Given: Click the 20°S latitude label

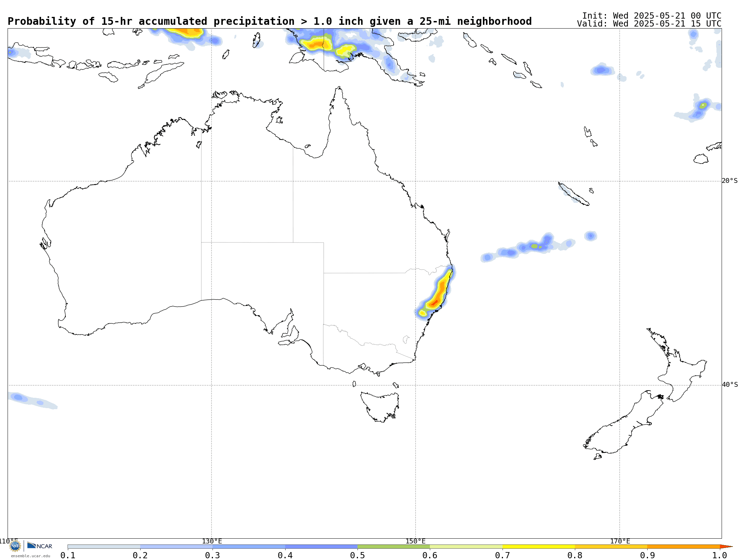Looking at the screenshot, I should pyautogui.click(x=730, y=181).
